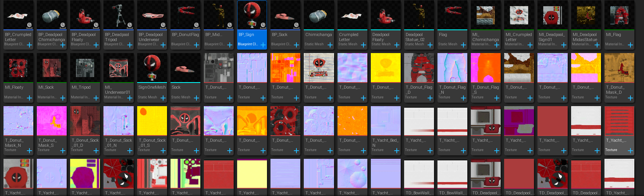Screen dimensions: 644x196
Task: Click the plus icon on BP_Deadpool Chimichanga tile
Action: tap(63, 45)
